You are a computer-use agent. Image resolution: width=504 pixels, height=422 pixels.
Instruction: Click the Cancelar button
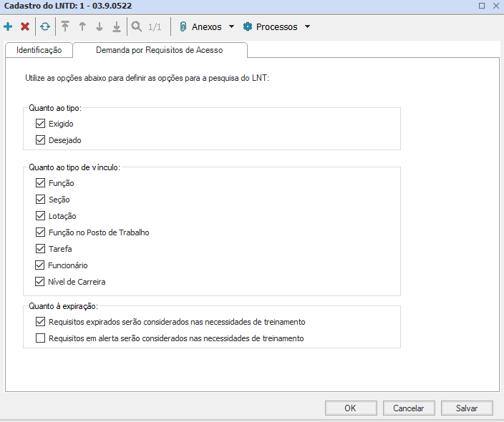tap(408, 408)
